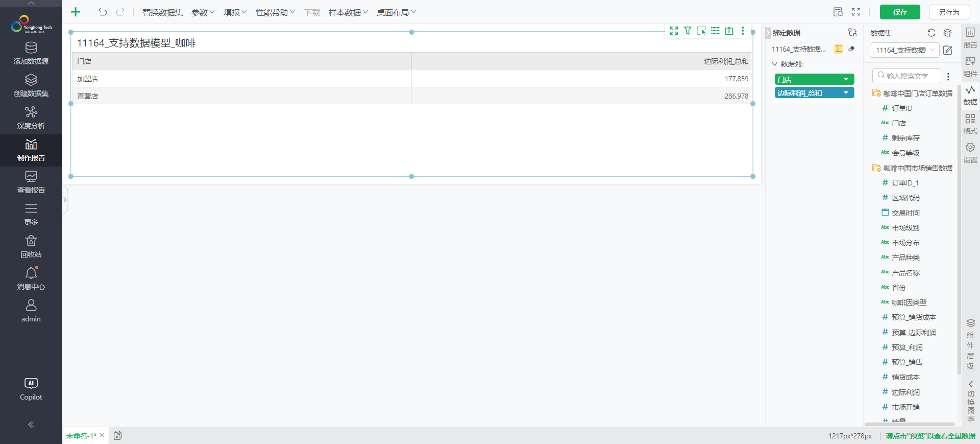This screenshot has width=980, height=444.
Task: Maximize the table component
Action: pos(674,31)
